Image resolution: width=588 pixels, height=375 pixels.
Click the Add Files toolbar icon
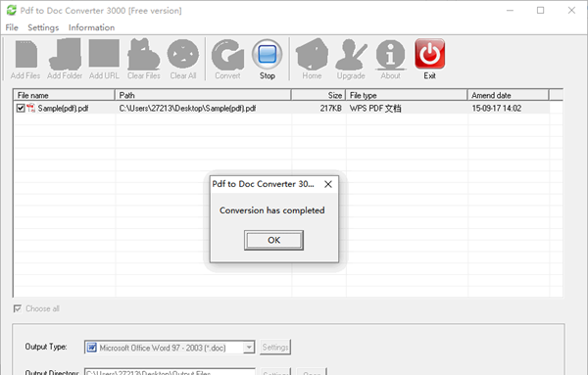point(25,55)
